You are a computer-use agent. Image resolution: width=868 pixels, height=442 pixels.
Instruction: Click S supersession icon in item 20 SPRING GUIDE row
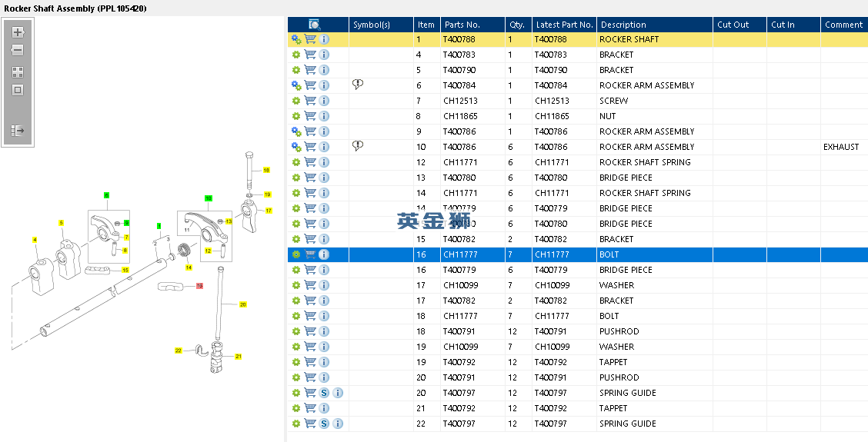point(325,393)
